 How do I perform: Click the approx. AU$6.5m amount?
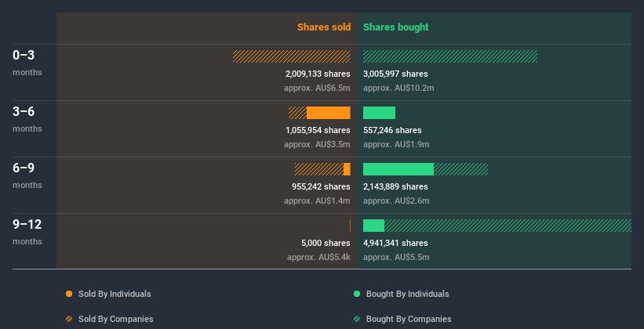317,89
